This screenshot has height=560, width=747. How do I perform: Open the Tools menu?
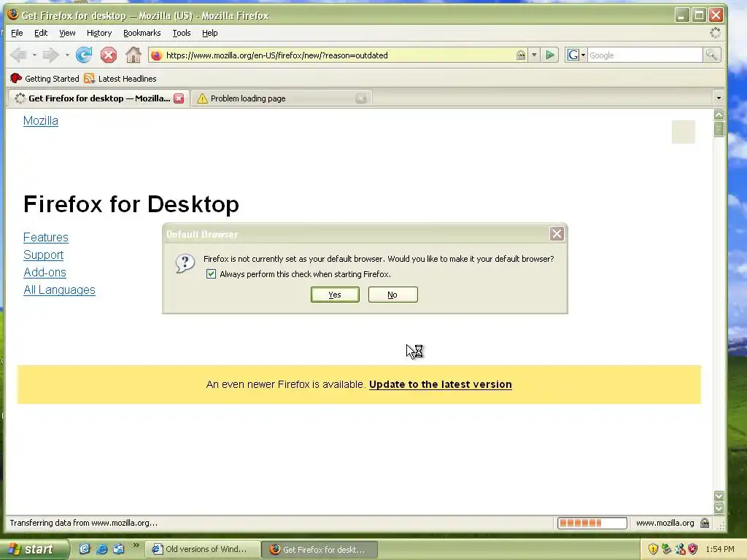182,33
